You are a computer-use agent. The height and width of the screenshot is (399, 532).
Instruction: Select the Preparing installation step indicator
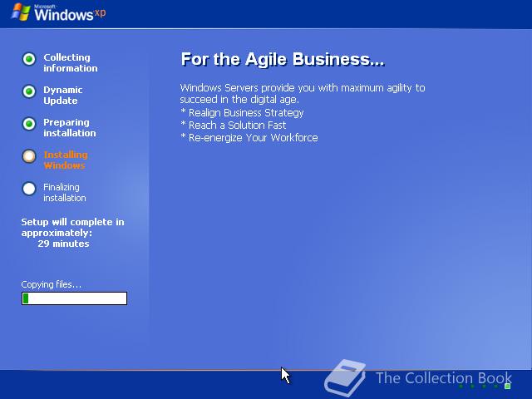(29, 124)
